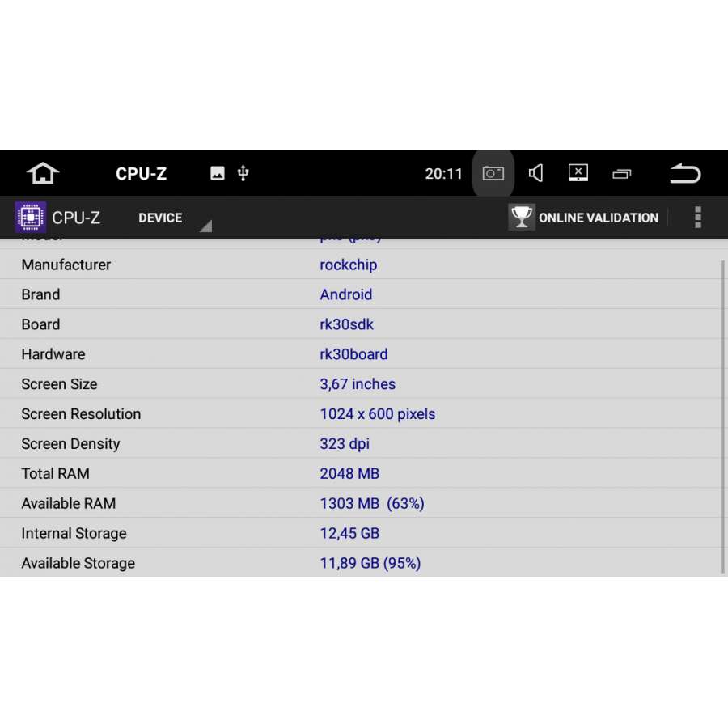Select the Manufacturer row label
The image size is (728, 728).
point(66,265)
